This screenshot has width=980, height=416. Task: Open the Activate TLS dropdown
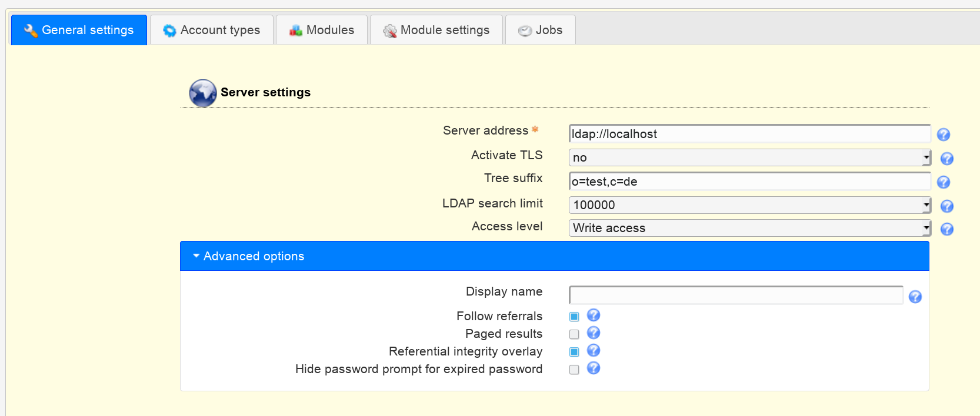(749, 157)
